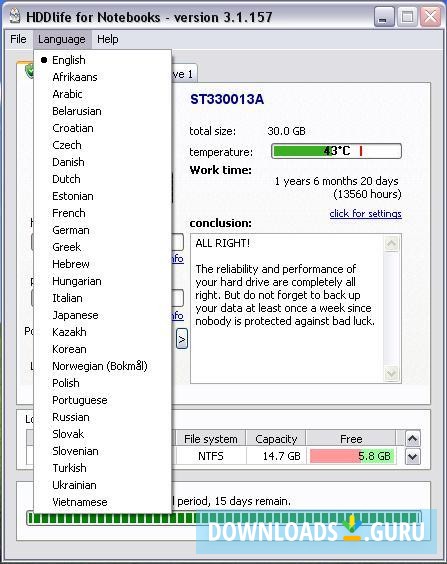Select Italian menu entry
Image resolution: width=447 pixels, height=564 pixels.
point(102,298)
